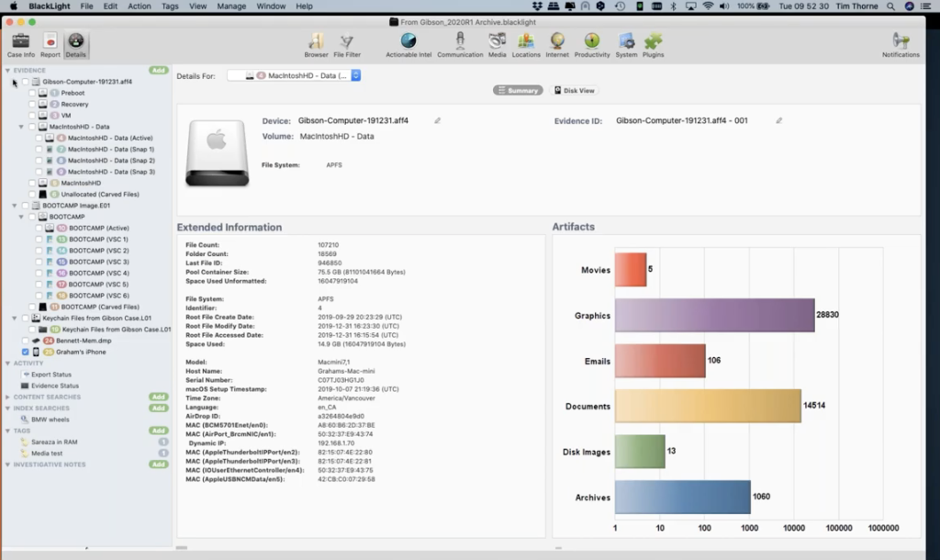The image size is (940, 560).
Task: Click the edit pencil next to Evidence ID
Action: [x=778, y=120]
